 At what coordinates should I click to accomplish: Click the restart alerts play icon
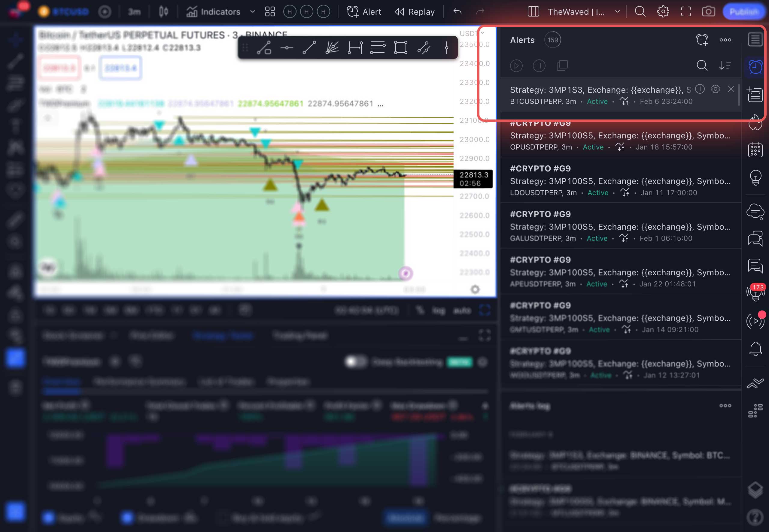tap(516, 66)
